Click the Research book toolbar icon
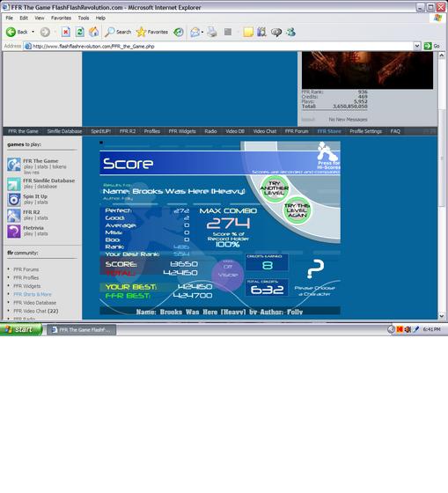Screen dimensions: 448x493 (x=261, y=32)
